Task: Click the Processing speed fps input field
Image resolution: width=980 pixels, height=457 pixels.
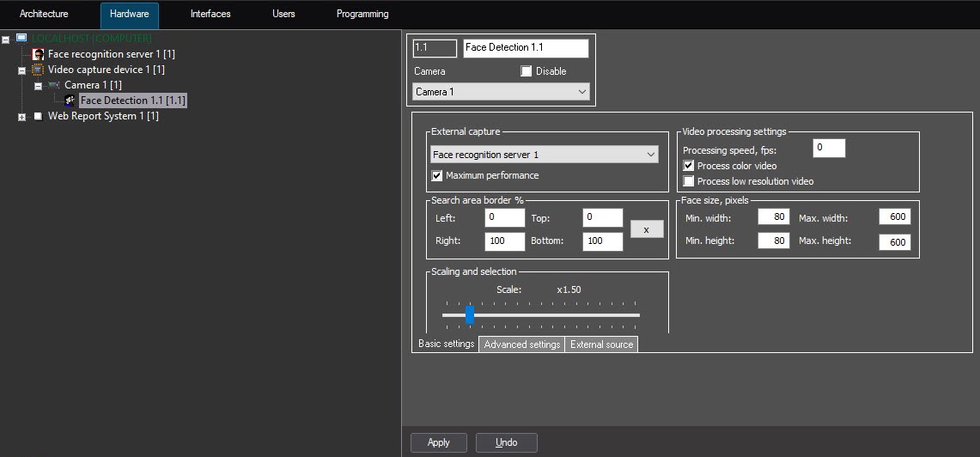Action: 829,149
